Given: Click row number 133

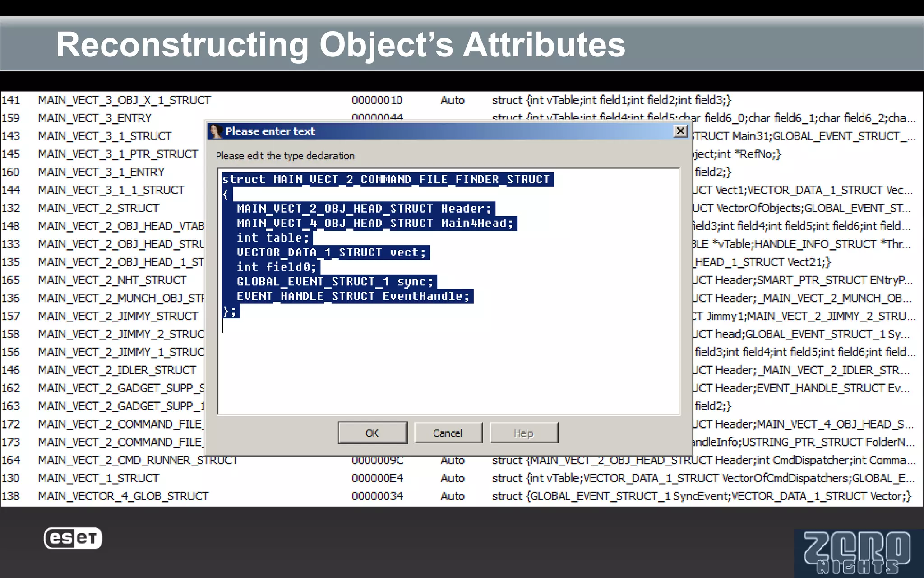Looking at the screenshot, I should coord(11,244).
